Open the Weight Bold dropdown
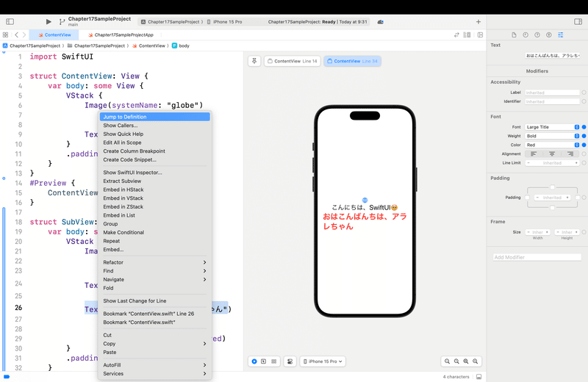The width and height of the screenshot is (588, 382). click(552, 136)
